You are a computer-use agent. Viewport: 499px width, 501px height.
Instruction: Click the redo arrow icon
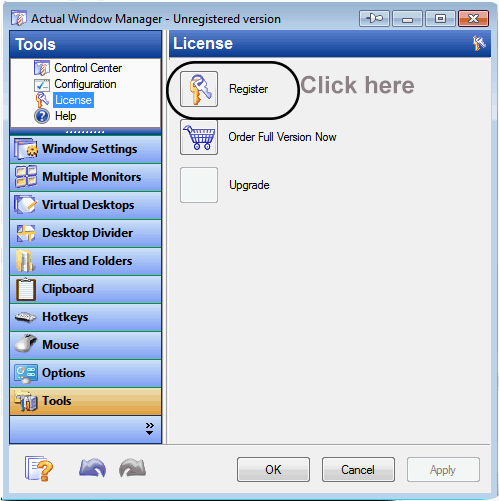click(132, 468)
